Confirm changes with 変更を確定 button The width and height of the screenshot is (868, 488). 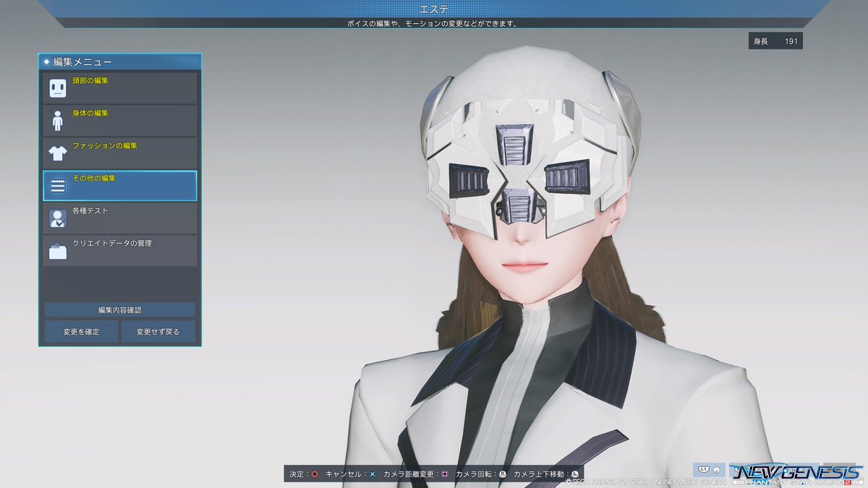81,332
